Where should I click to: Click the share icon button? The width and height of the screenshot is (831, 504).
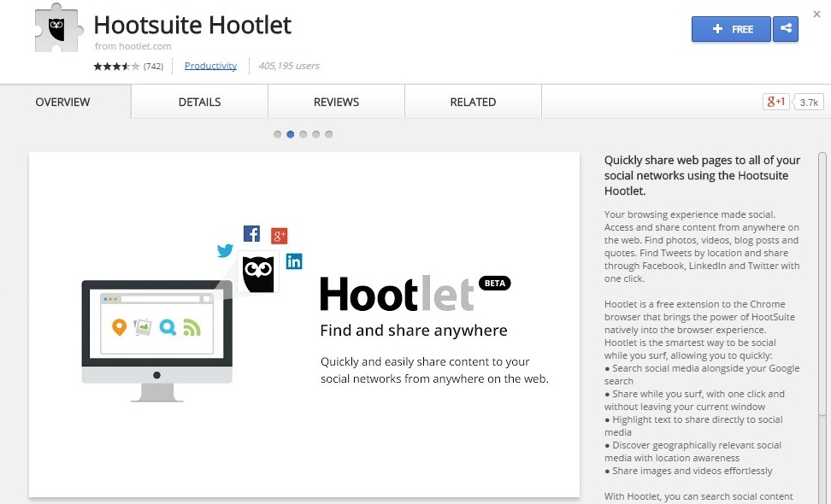tap(786, 28)
